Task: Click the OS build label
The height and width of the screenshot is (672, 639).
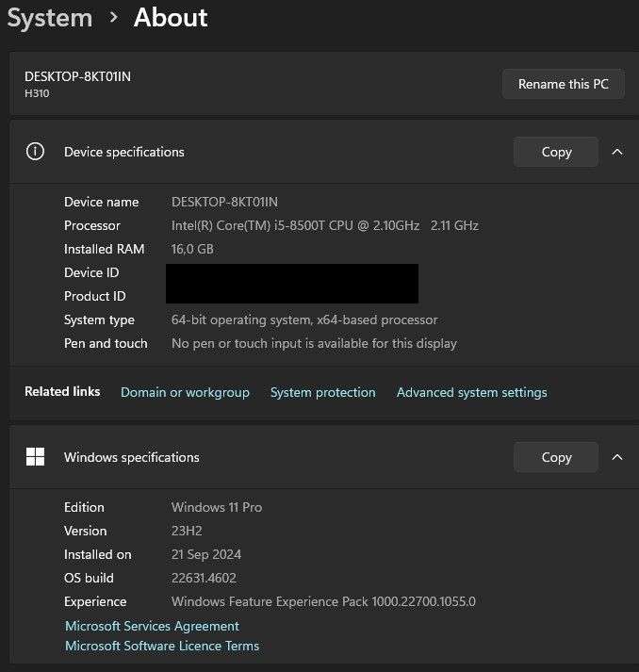Action: pos(89,578)
